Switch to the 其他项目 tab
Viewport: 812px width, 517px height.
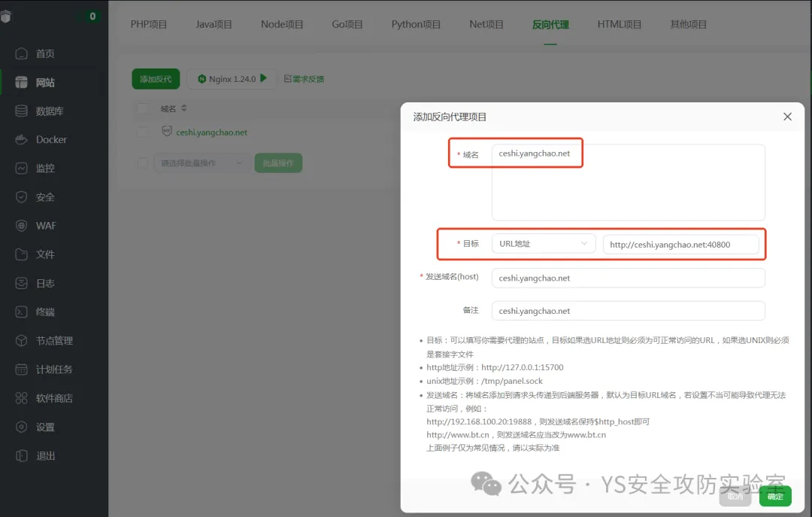click(x=688, y=24)
